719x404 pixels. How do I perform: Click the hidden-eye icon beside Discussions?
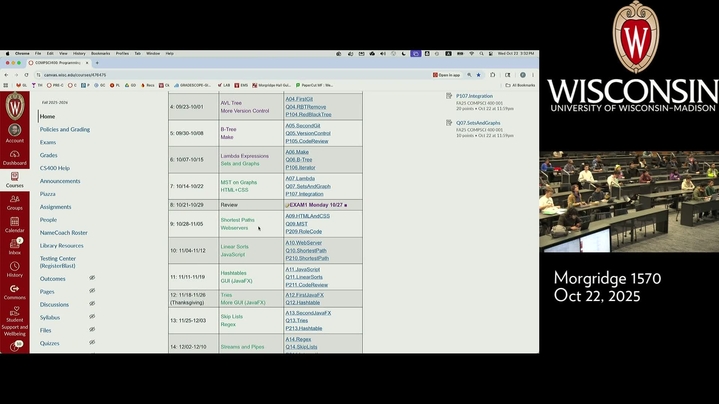click(x=92, y=304)
